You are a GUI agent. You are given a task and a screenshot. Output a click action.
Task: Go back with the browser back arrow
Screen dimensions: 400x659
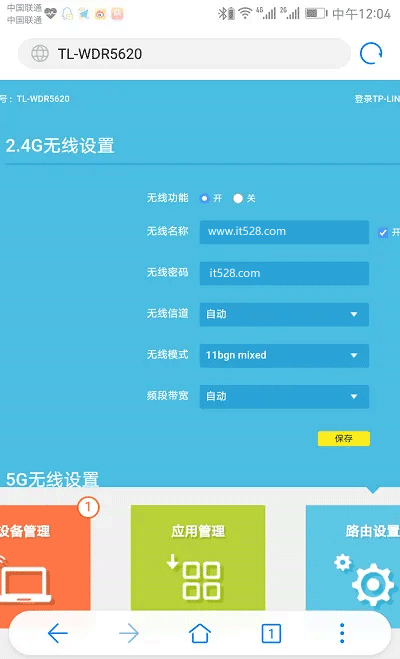coord(58,633)
